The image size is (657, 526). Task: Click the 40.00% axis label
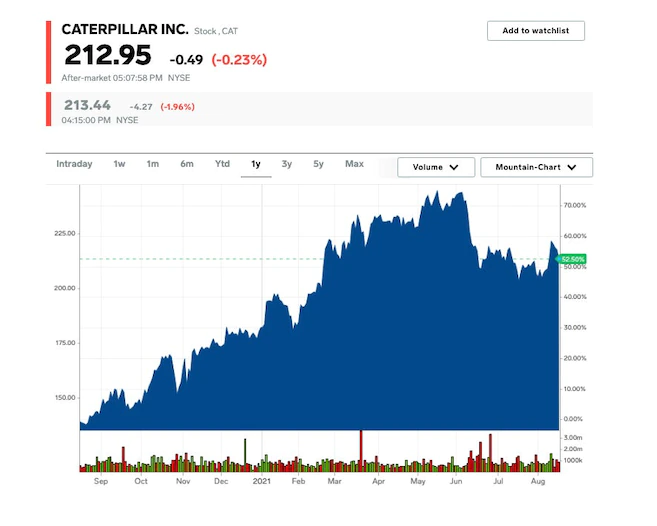tap(575, 297)
